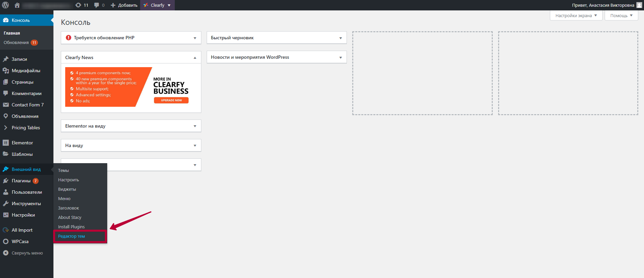Expand the Быстрый черновик widget
The height and width of the screenshot is (278, 644).
[x=340, y=38]
